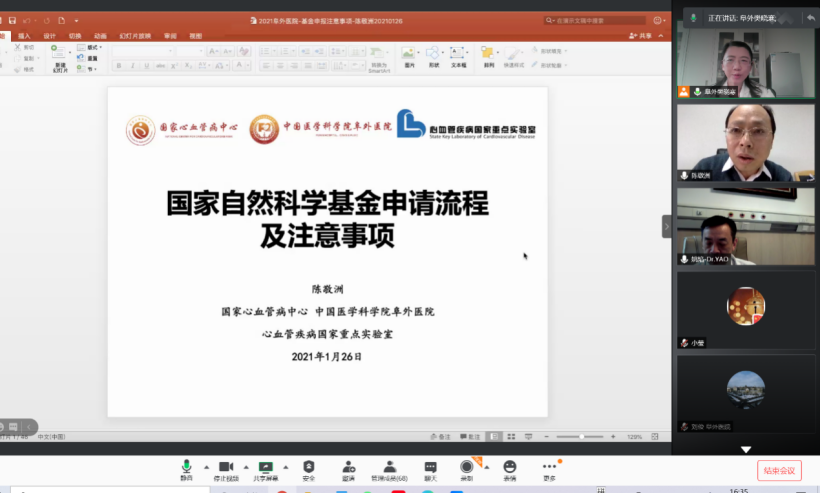Screen dimensions: 820x493
Task: Open the emoji reactions icon
Action: pos(510,468)
